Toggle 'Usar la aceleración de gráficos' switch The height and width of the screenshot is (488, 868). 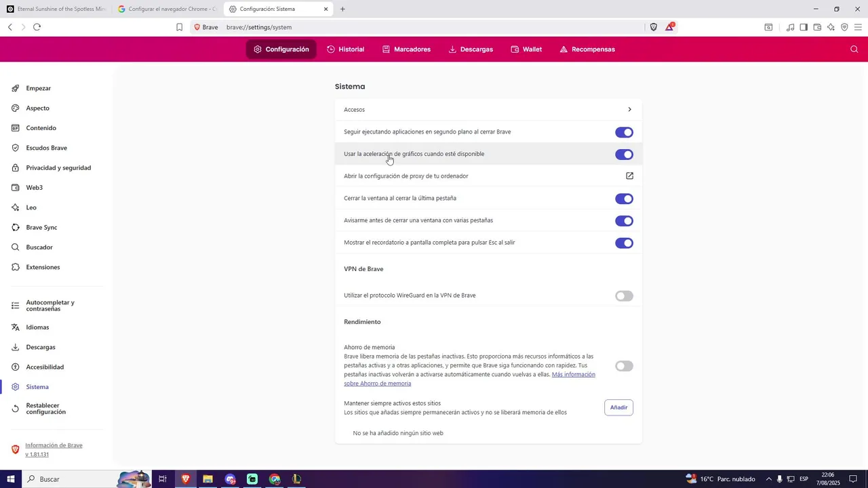[x=624, y=155]
